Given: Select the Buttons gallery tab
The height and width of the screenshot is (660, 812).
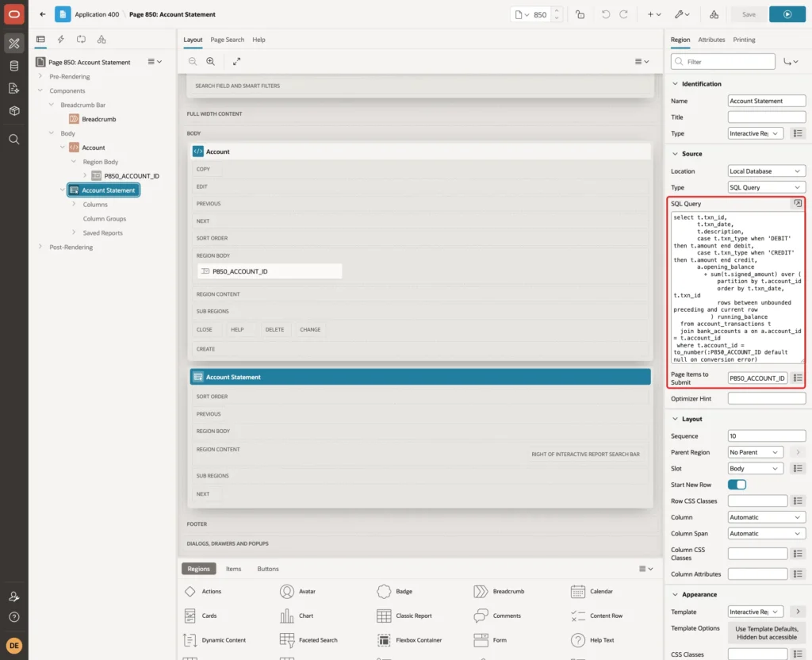Looking at the screenshot, I should 268,569.
